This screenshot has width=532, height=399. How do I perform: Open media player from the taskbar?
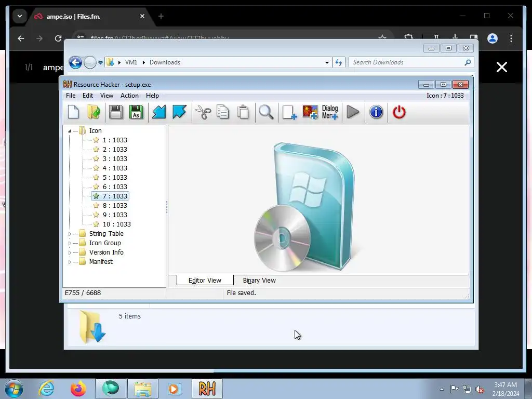point(175,389)
